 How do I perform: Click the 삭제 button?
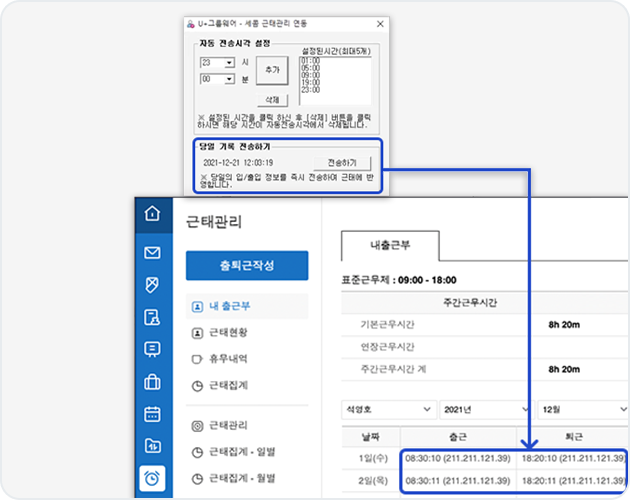click(272, 100)
